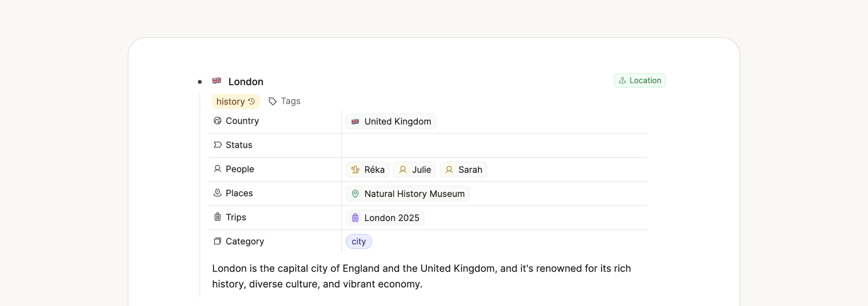
Task: Open Sarah's person reference
Action: [x=463, y=170]
